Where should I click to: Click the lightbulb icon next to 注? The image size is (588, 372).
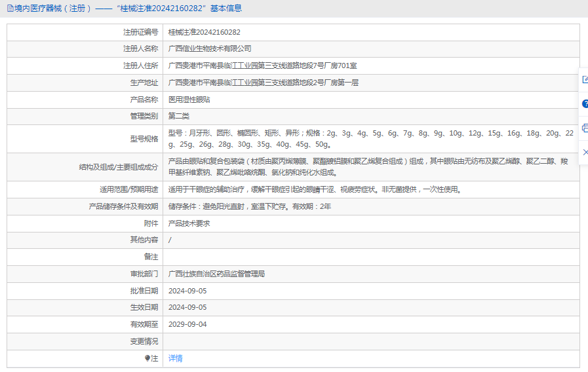(x=147, y=358)
